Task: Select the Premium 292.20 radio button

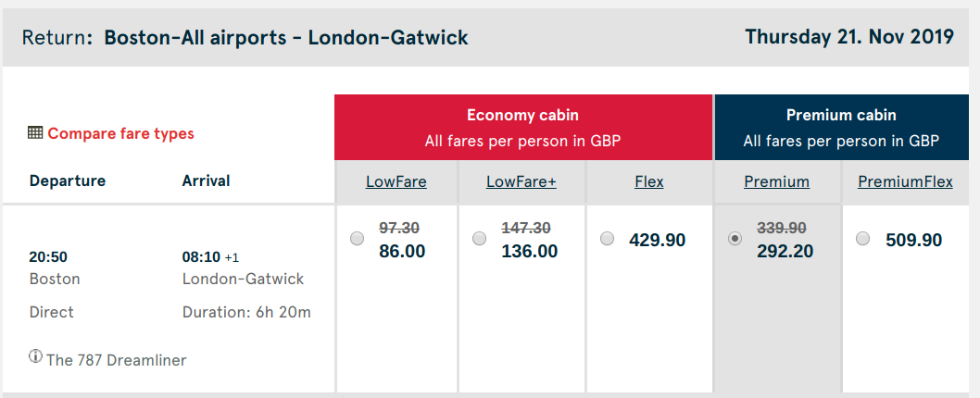Action: point(735,239)
